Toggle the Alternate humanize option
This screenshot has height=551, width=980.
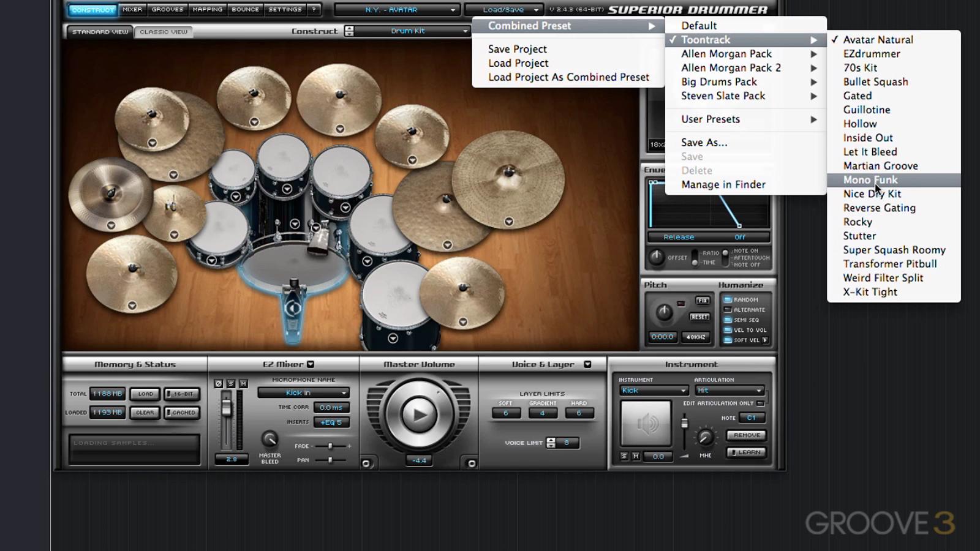tap(728, 310)
